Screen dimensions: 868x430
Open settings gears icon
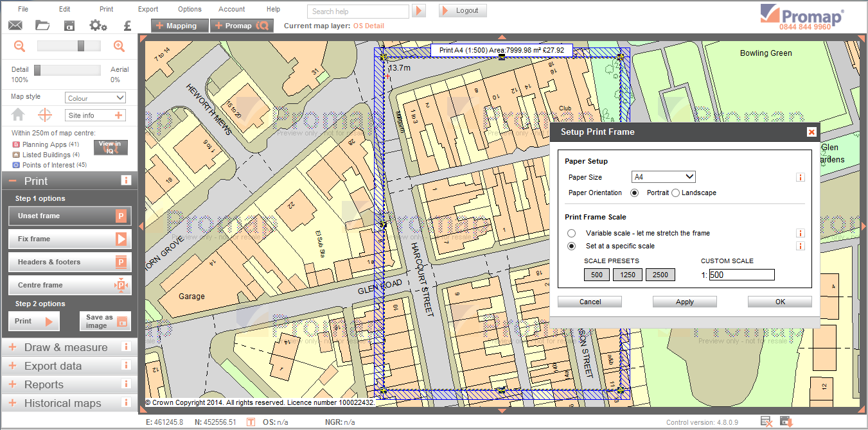click(98, 26)
